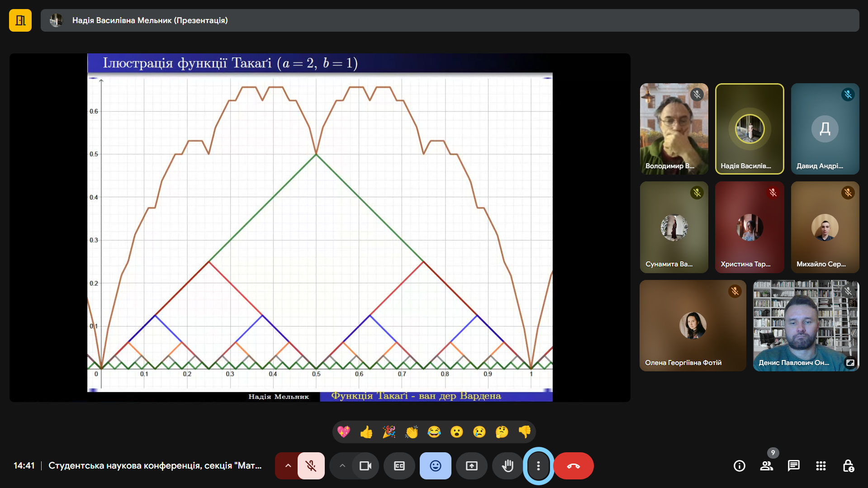
Task: Select Олена Георгіївна Фотій participant tile
Action: 693,326
